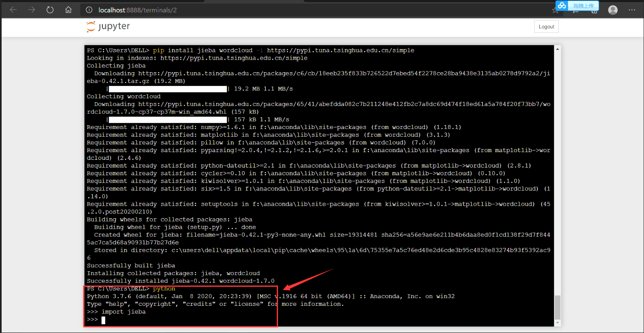Grab the terminal vertical scrollbar thumb
Image resolution: width=644 pixels, height=333 pixels.
click(558, 307)
